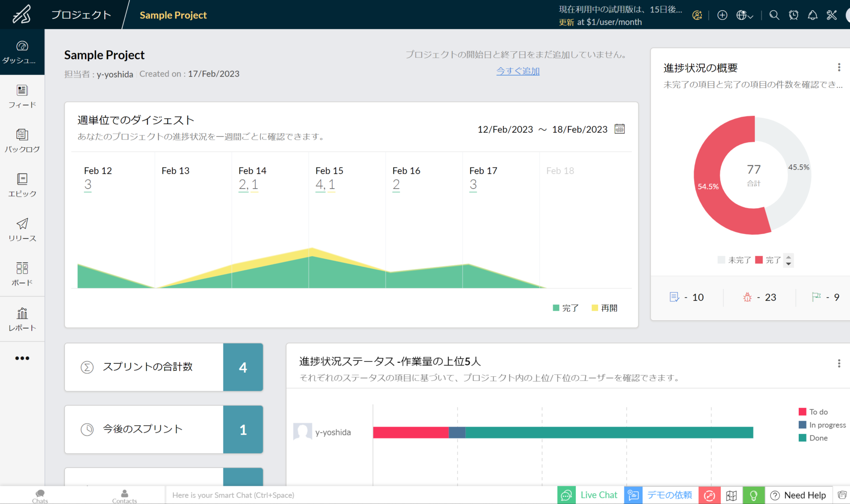Viewport: 850px width, 504px height.
Task: Switch to the ボード view
Action: (x=22, y=273)
